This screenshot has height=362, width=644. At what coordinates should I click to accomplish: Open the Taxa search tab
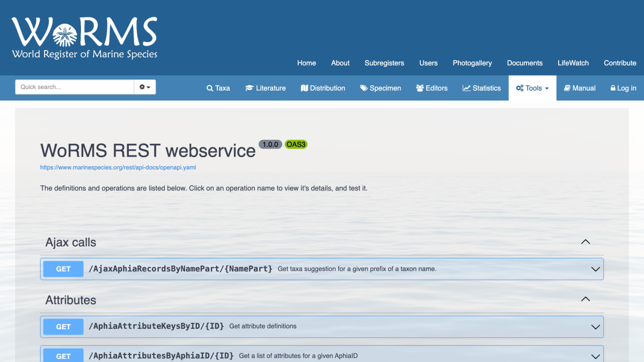coord(218,88)
